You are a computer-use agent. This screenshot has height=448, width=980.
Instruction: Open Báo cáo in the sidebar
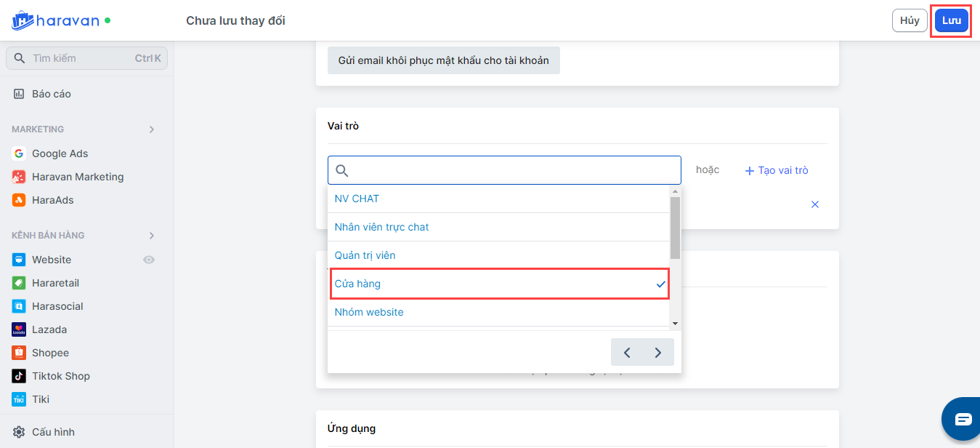(51, 94)
